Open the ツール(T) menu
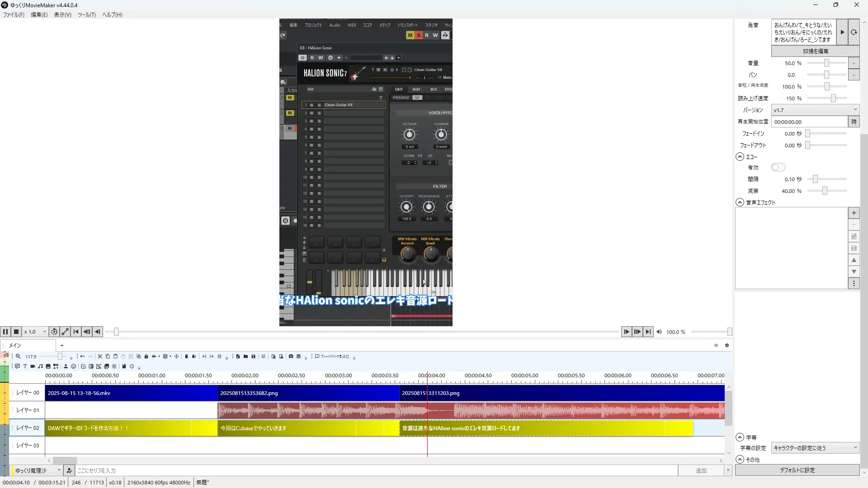 click(86, 15)
